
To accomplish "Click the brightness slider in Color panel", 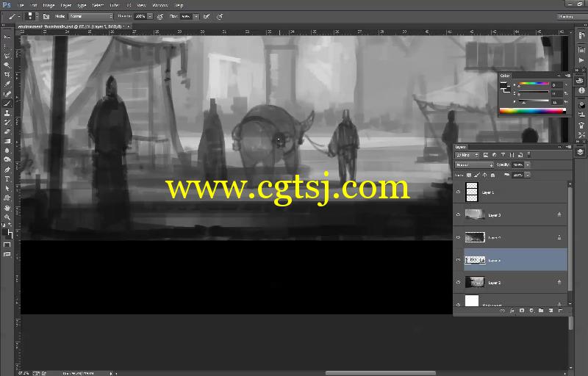I will pos(534,101).
